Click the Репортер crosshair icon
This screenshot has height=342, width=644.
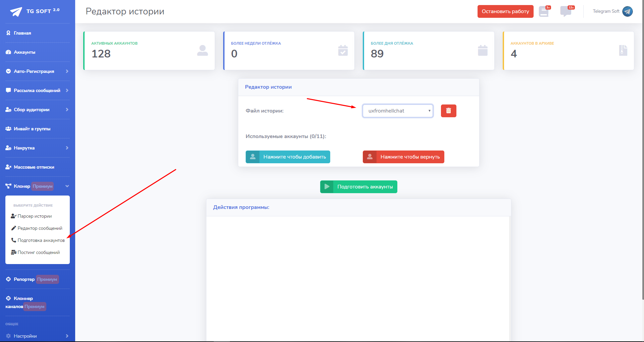coord(8,279)
